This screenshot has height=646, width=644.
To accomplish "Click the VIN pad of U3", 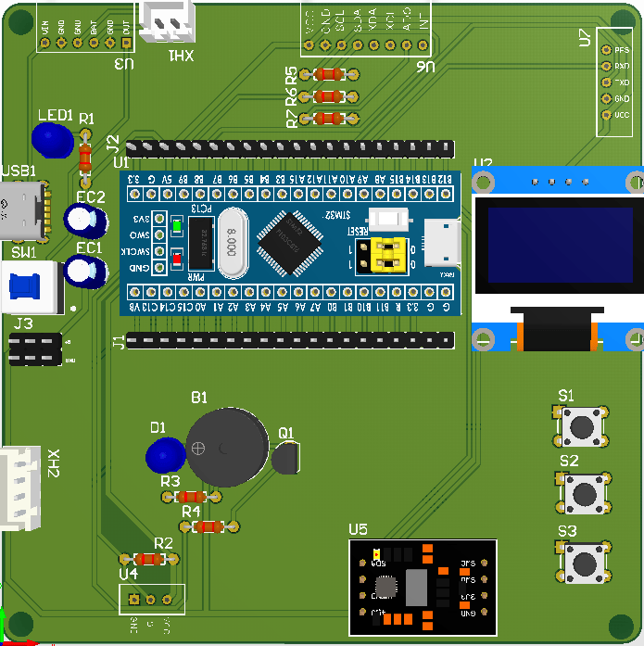I will 44,43.
